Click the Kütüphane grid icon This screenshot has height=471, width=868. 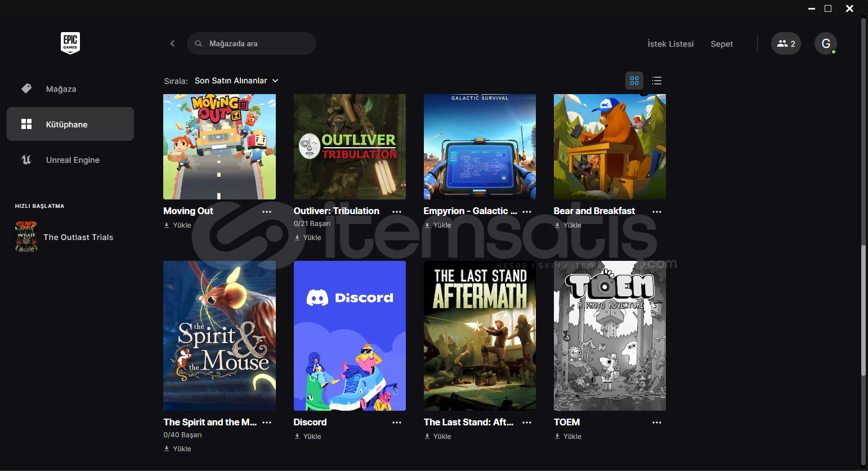click(x=26, y=124)
